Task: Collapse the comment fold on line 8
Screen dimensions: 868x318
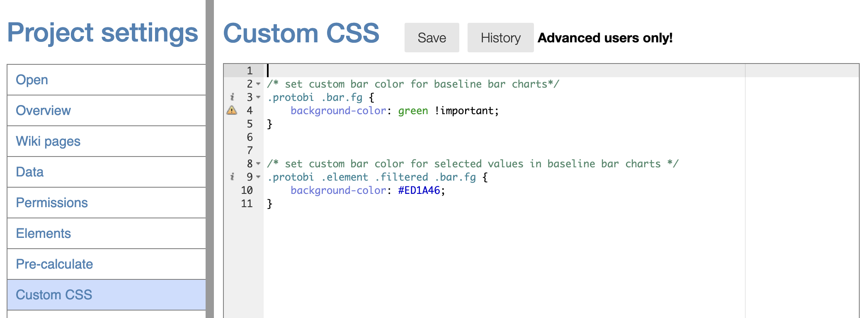Action: [258, 164]
